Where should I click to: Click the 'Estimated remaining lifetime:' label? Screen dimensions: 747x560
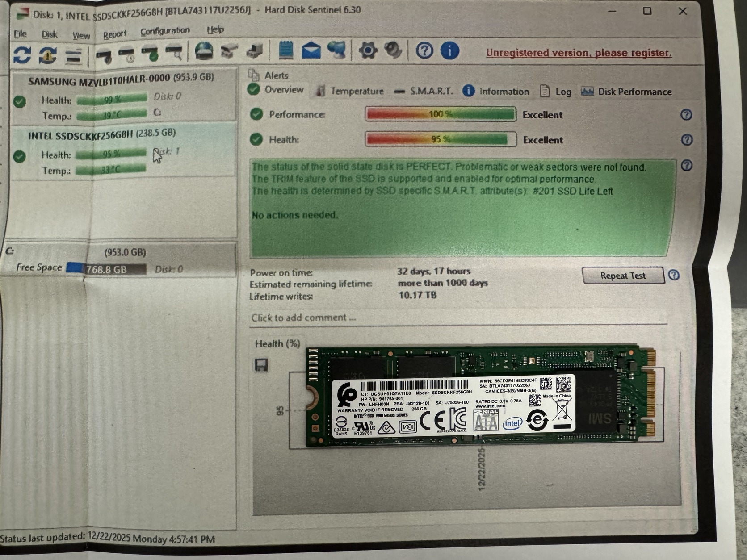pyautogui.click(x=311, y=284)
